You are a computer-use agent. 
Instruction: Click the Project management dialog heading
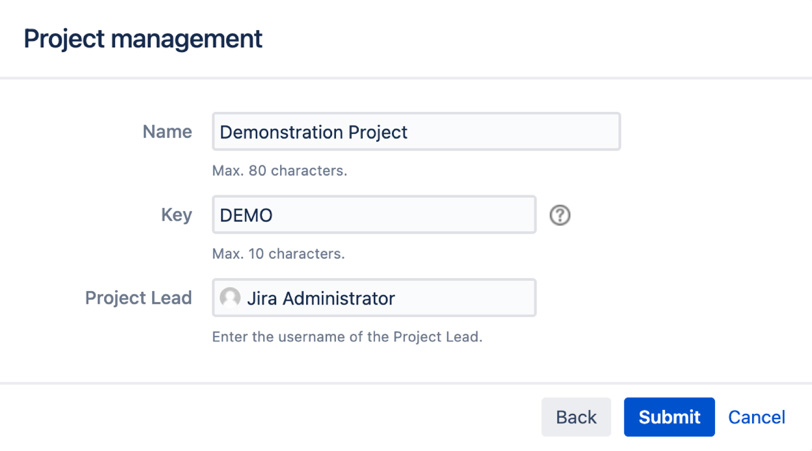tap(143, 39)
